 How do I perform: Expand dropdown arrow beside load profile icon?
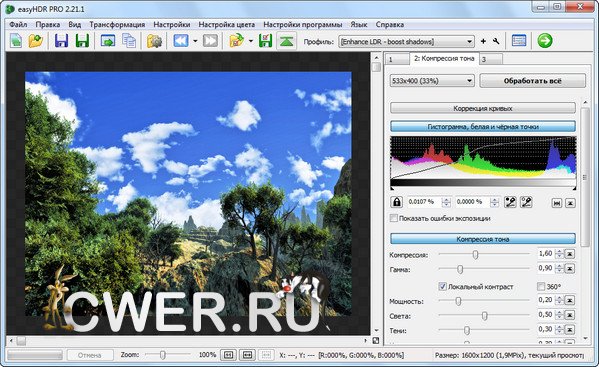point(251,41)
